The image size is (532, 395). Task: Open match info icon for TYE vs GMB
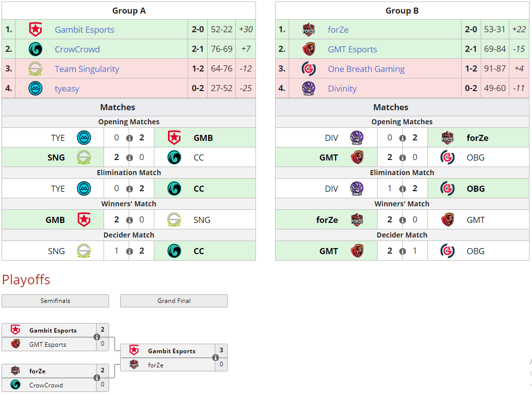(x=129, y=138)
